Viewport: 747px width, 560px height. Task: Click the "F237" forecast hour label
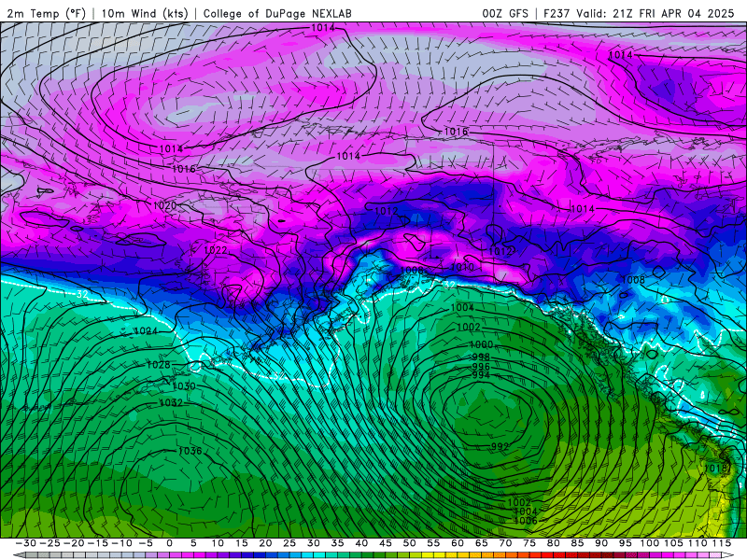tap(557, 13)
